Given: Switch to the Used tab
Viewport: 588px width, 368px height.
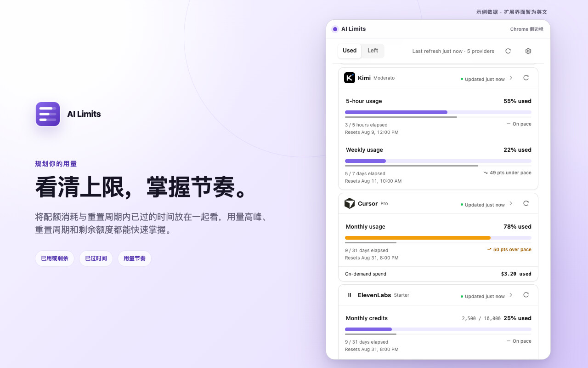Looking at the screenshot, I should click(350, 51).
